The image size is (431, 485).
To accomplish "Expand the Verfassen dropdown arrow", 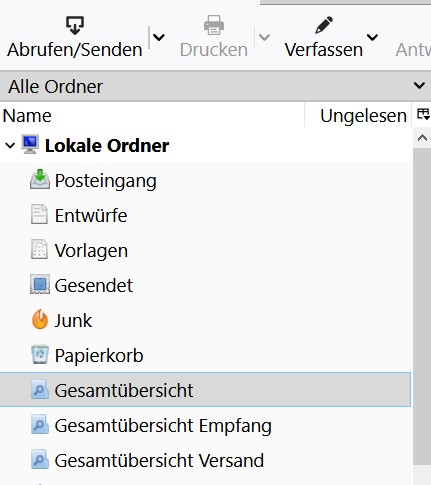I will coord(372,37).
